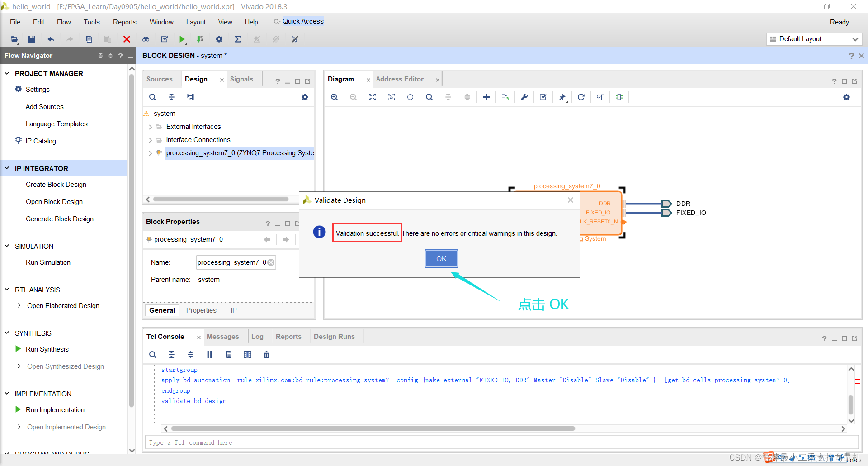Click Run Synthesis
868x466 pixels.
47,349
